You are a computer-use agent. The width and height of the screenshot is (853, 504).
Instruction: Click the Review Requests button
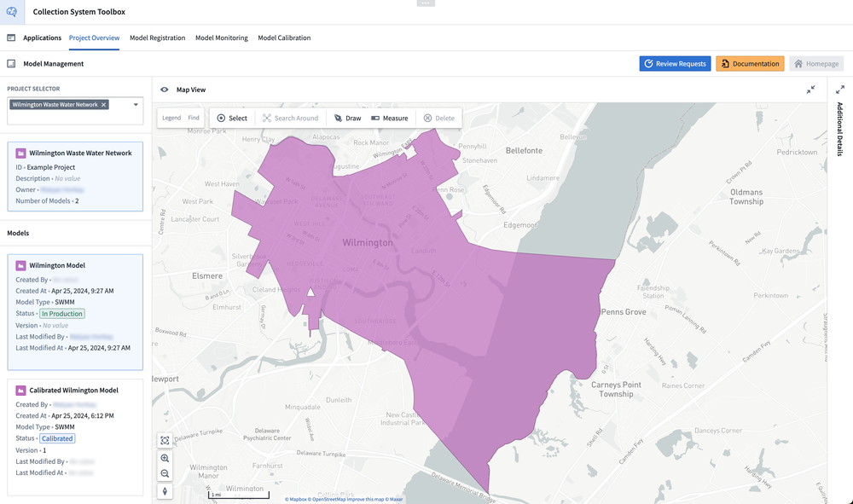pyautogui.click(x=675, y=64)
